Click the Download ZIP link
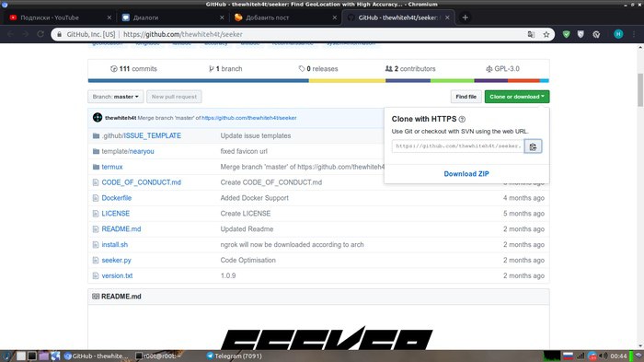Screen dimensions: 644x362 tap(466, 174)
